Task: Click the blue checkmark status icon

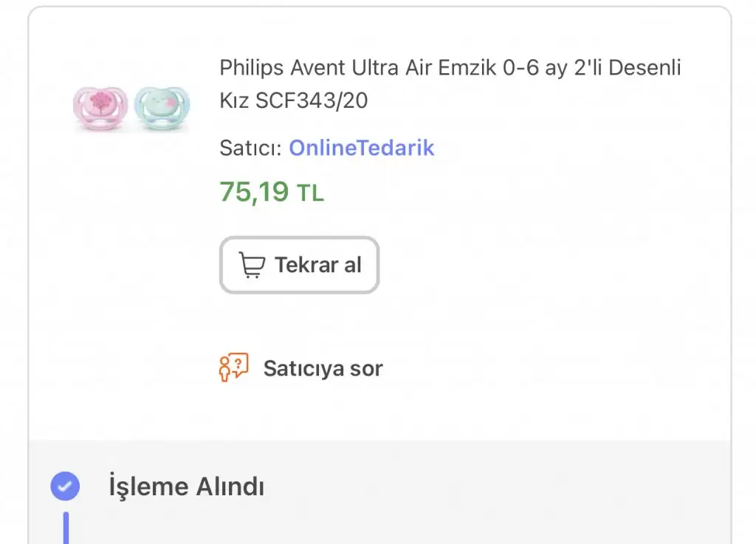Action: click(x=65, y=486)
